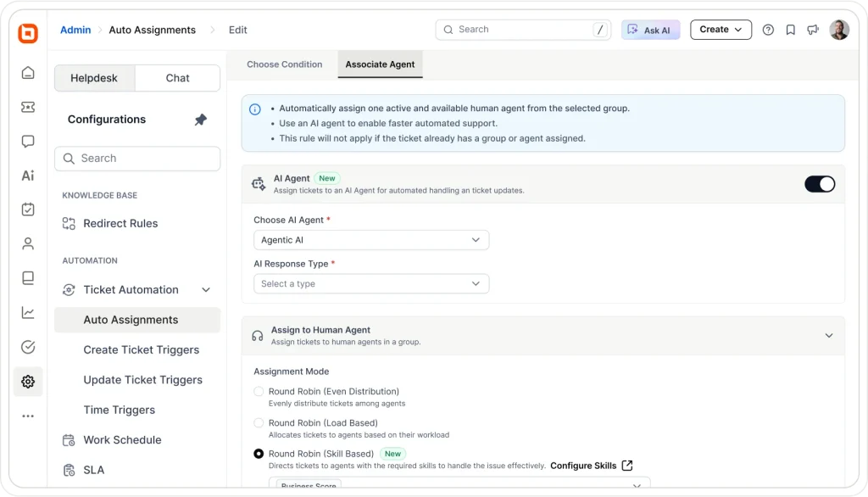Toggle the AI Agent switch off
Image resolution: width=868 pixels, height=497 pixels.
tap(820, 184)
